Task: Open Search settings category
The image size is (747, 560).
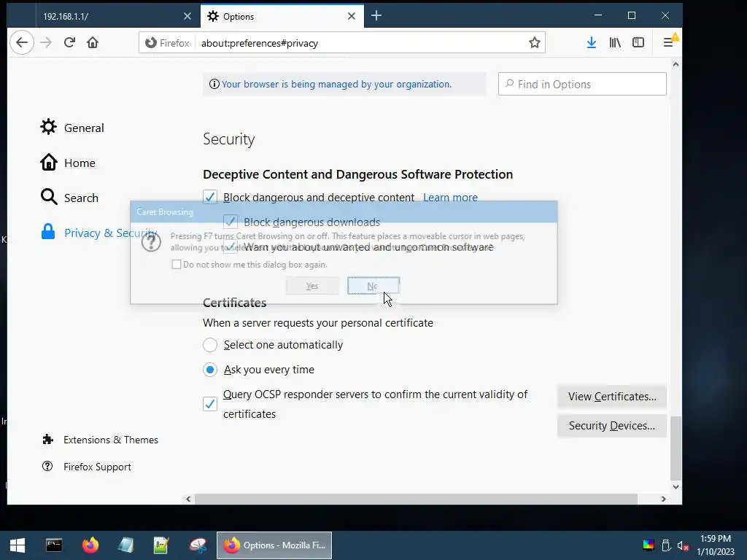Action: (69, 198)
